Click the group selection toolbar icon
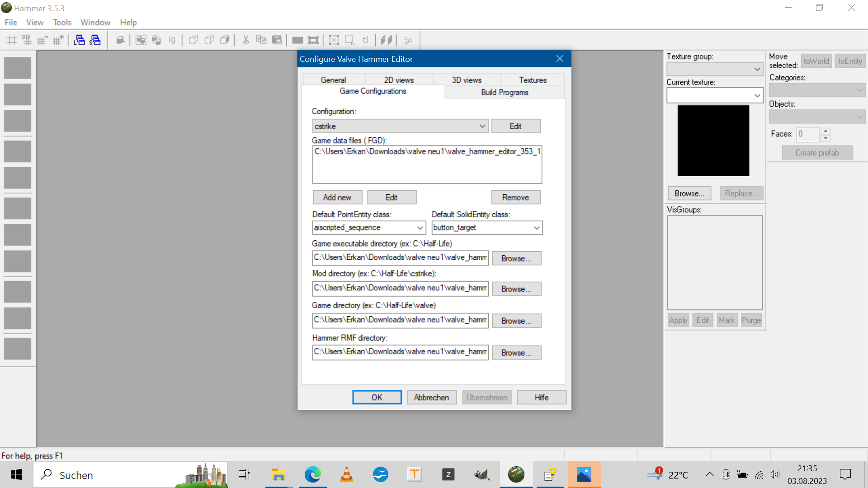Image resolution: width=868 pixels, height=488 pixels. pos(141,40)
